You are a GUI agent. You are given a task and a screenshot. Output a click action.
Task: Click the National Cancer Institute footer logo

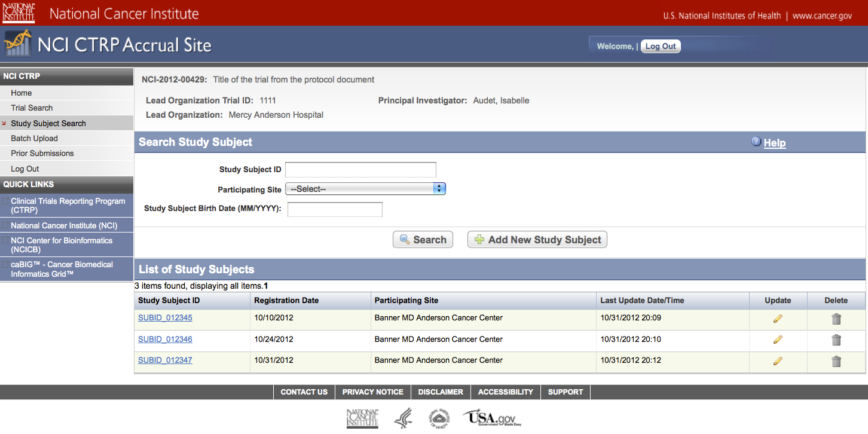pos(362,418)
